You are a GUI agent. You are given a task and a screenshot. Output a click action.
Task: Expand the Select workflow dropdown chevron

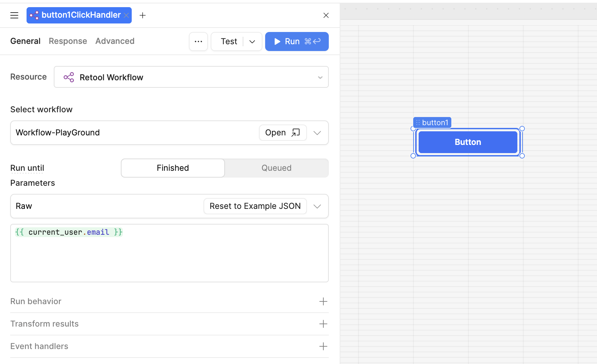pyautogui.click(x=317, y=133)
